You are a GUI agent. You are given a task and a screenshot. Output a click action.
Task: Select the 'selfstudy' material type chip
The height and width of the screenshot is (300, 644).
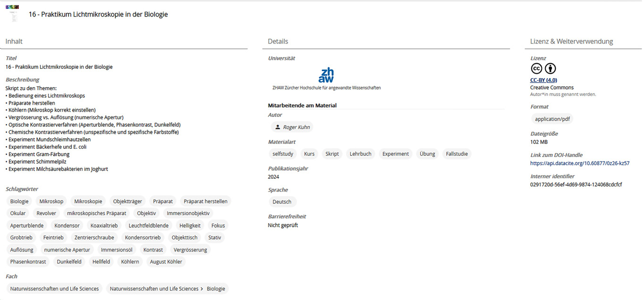tap(283, 154)
